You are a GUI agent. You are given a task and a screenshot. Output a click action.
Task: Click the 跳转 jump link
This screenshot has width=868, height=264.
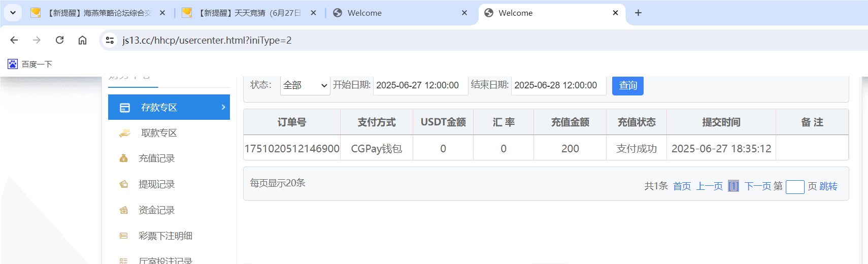pos(828,186)
